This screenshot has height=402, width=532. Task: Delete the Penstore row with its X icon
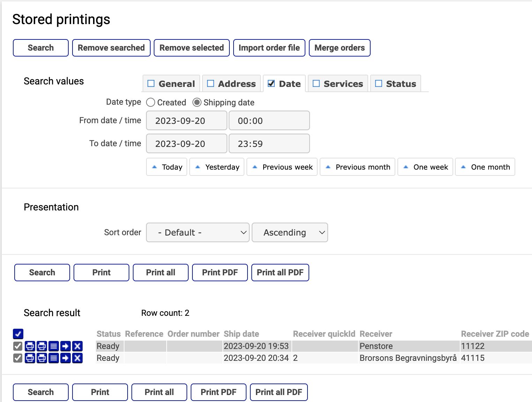(x=77, y=346)
